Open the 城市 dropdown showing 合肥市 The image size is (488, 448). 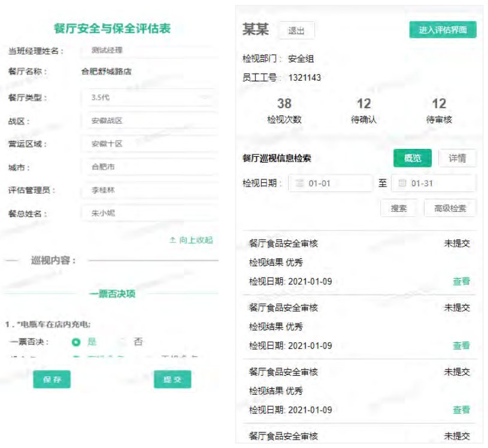coord(148,167)
